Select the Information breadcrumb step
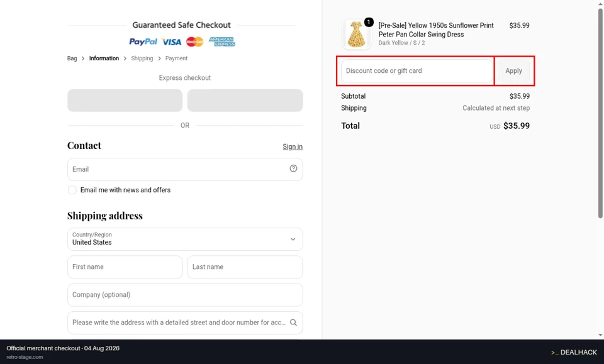This screenshot has height=364, width=604. (x=104, y=58)
